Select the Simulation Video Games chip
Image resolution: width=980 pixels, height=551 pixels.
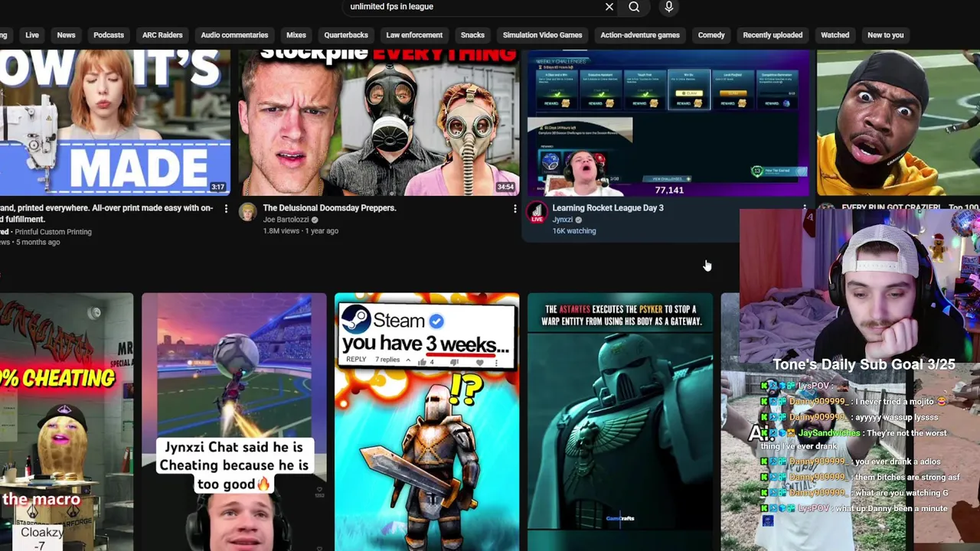point(543,35)
